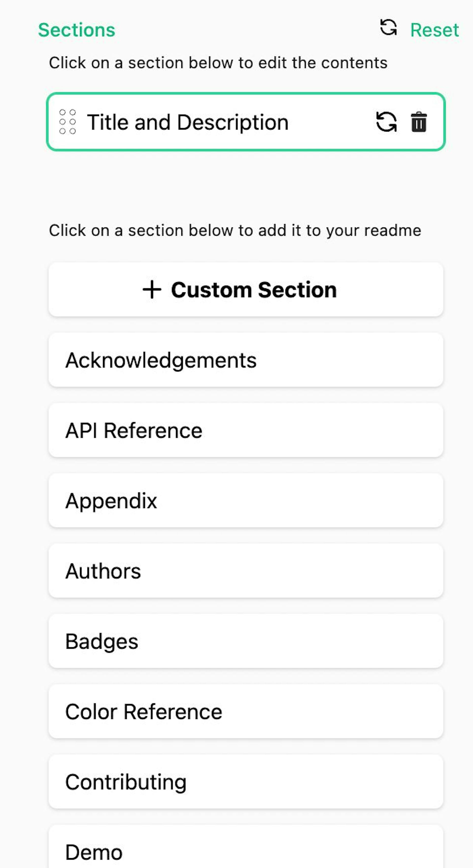Click the reset arrow icon near Reset
Image resolution: width=473 pixels, height=868 pixels.
[389, 30]
